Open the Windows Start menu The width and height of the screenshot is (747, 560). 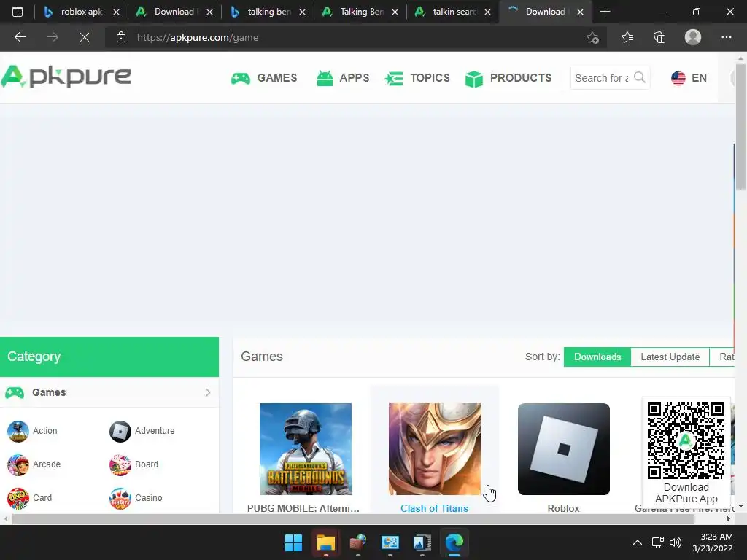(293, 542)
